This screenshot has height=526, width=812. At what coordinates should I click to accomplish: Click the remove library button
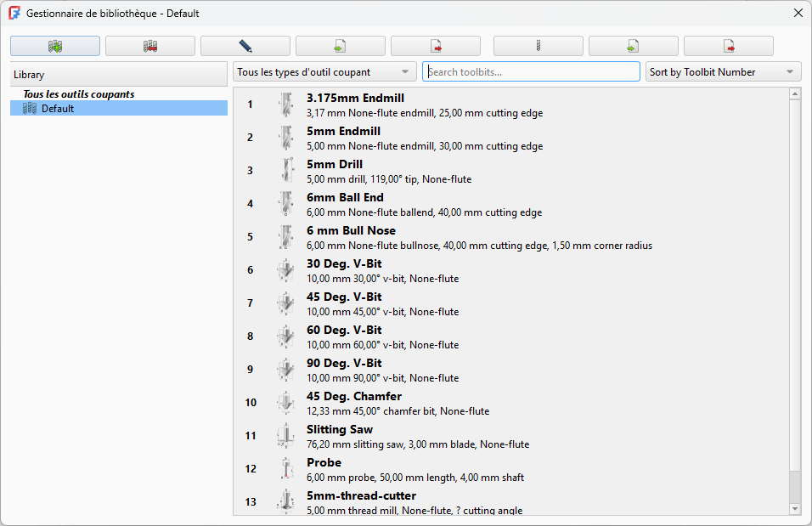coord(150,46)
